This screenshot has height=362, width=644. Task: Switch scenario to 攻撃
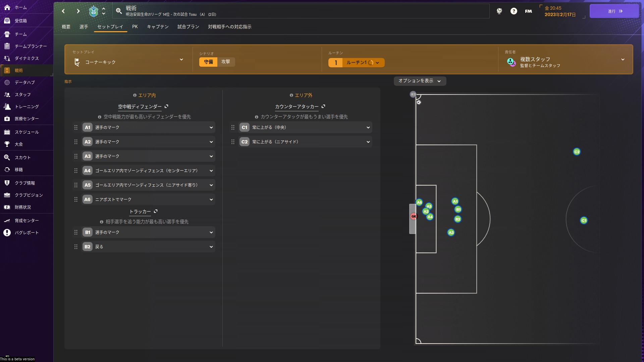[x=226, y=62]
